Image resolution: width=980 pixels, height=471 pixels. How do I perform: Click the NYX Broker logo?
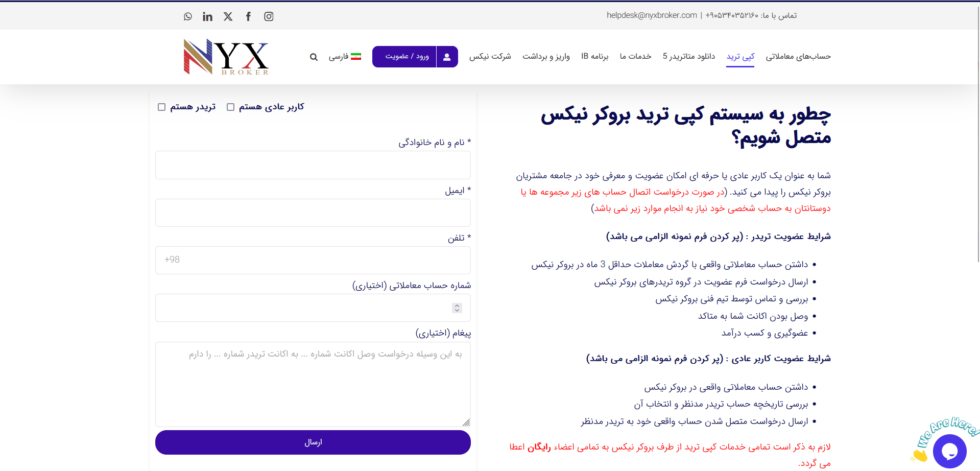226,57
